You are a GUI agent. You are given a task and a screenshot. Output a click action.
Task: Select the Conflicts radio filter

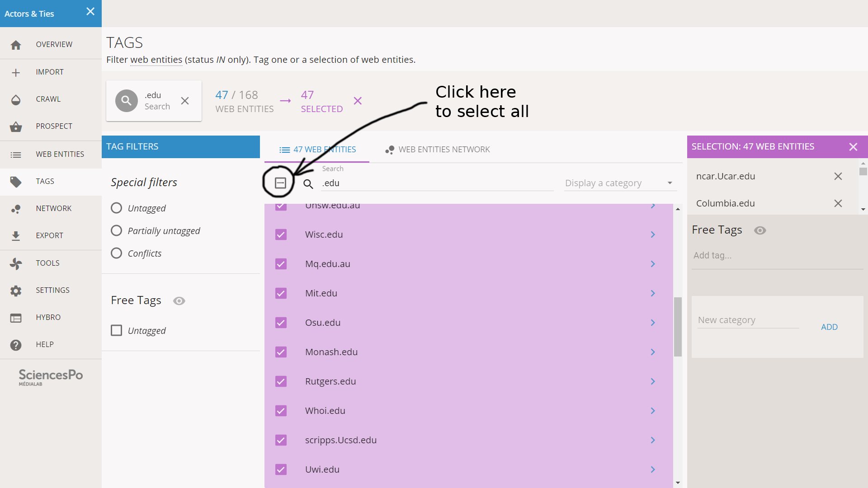[x=116, y=253]
